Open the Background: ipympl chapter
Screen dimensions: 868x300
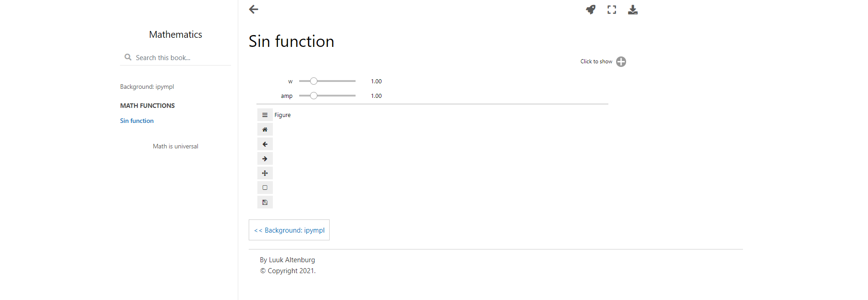pyautogui.click(x=146, y=86)
